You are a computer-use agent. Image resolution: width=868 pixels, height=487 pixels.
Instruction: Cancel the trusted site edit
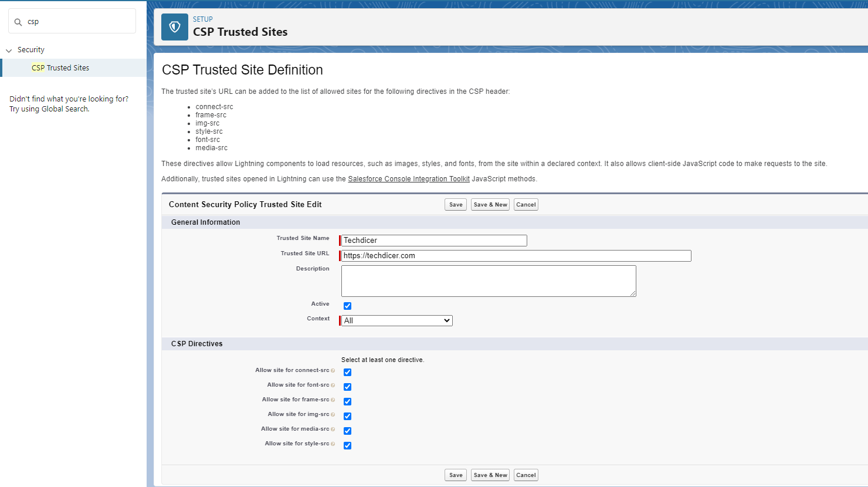(525, 204)
